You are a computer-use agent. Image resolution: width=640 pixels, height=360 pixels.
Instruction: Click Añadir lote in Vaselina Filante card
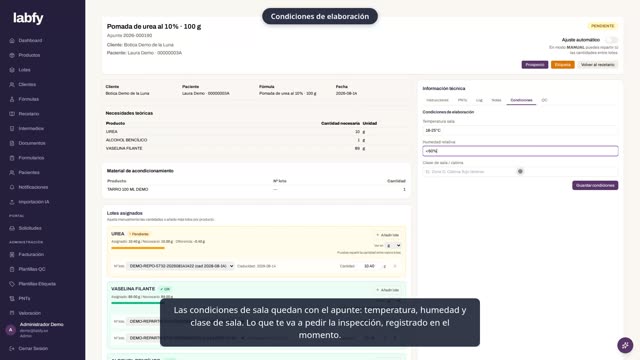(388, 290)
